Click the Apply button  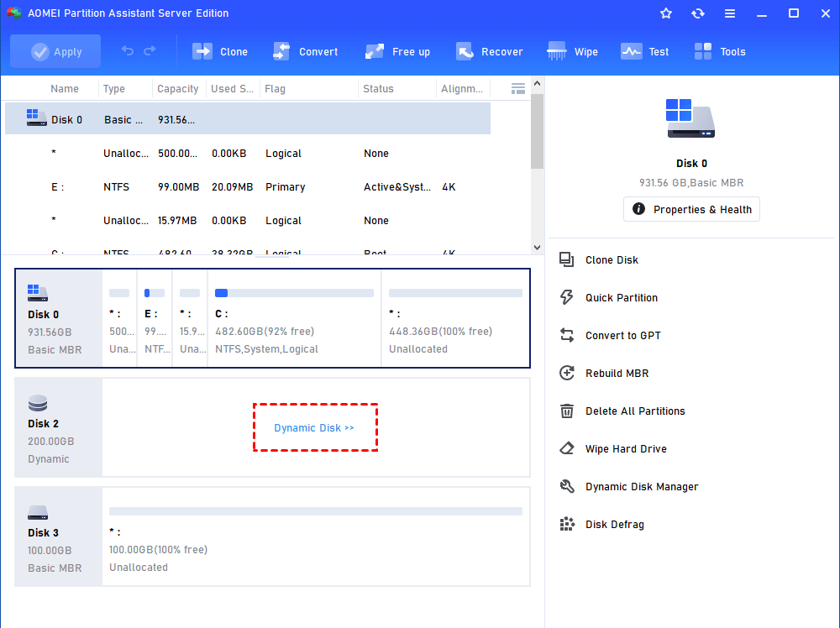(x=55, y=51)
